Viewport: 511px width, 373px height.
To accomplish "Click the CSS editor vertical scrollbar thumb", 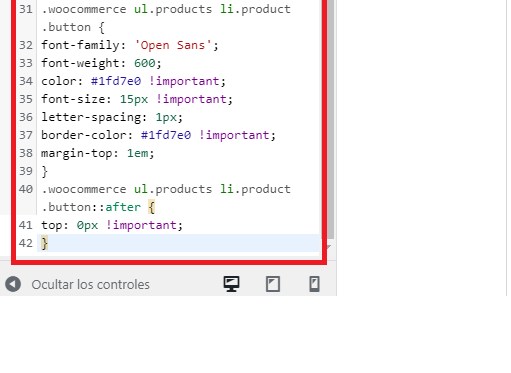I will pos(330,119).
